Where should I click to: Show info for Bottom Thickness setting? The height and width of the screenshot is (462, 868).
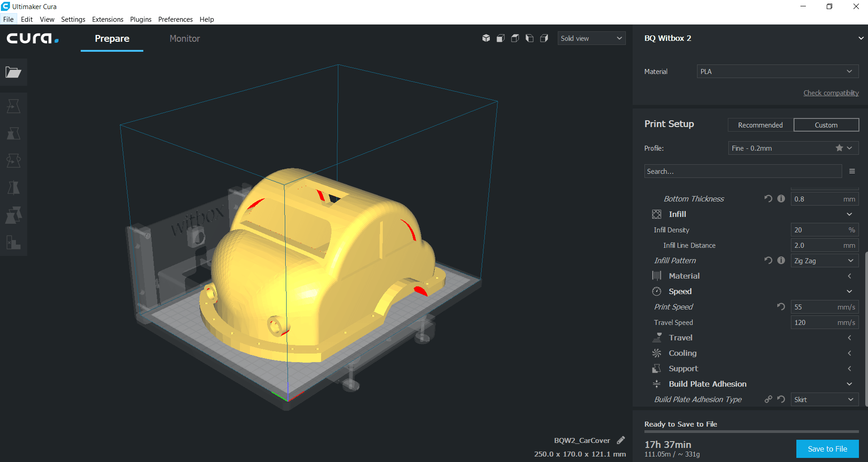[x=781, y=198]
